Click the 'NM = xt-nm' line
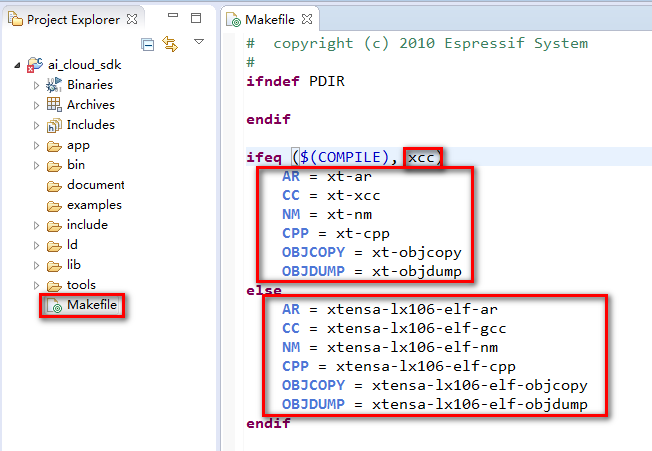The height and width of the screenshot is (451, 652). point(327,214)
